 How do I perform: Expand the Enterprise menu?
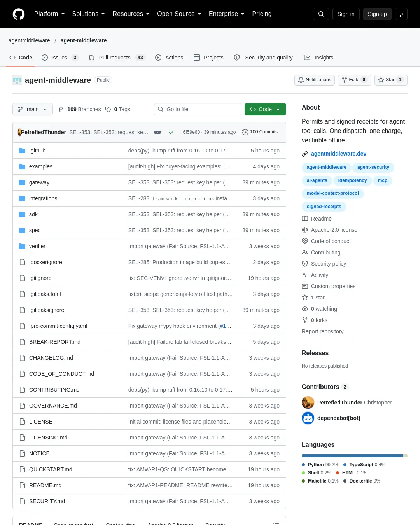pos(226,14)
